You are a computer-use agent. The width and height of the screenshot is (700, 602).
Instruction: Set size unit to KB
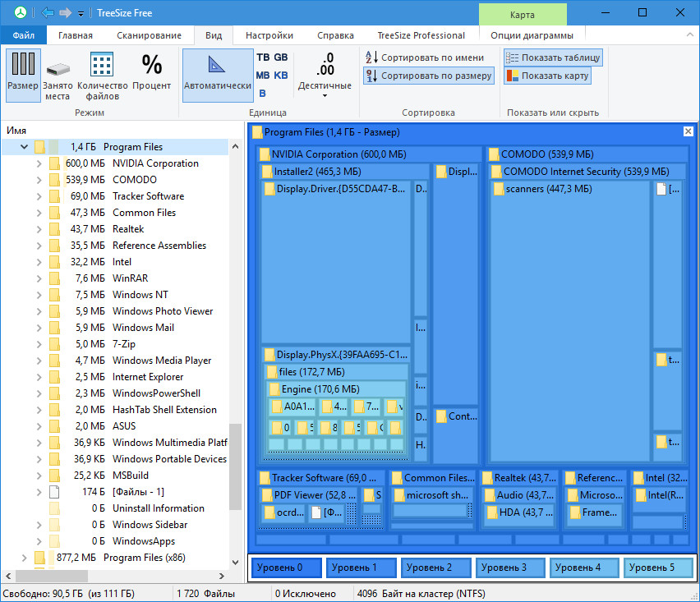281,75
